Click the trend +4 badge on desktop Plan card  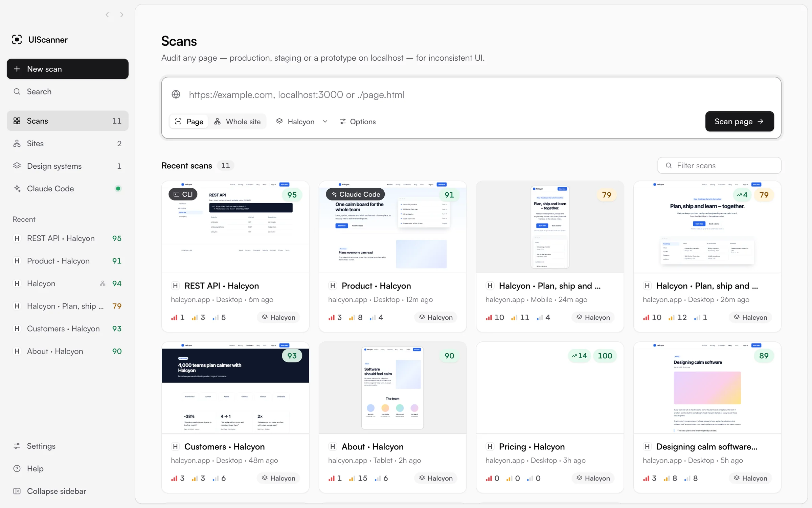[742, 195]
